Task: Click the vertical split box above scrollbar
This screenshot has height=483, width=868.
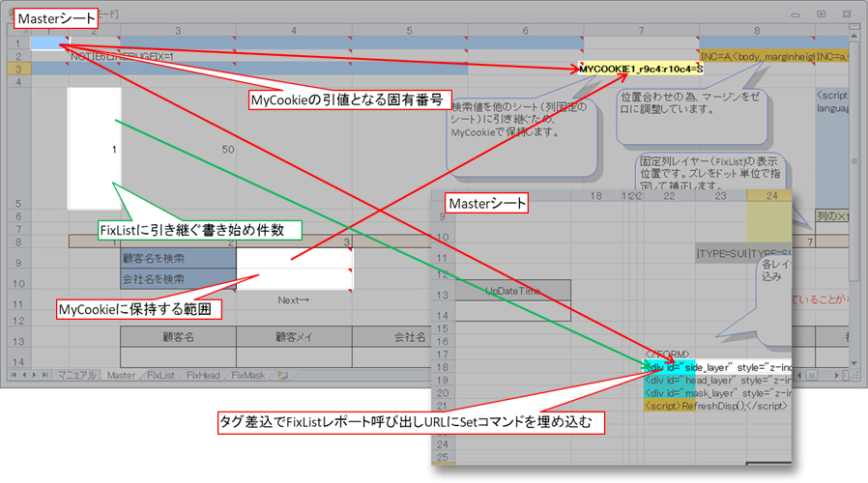Action: 854,26
